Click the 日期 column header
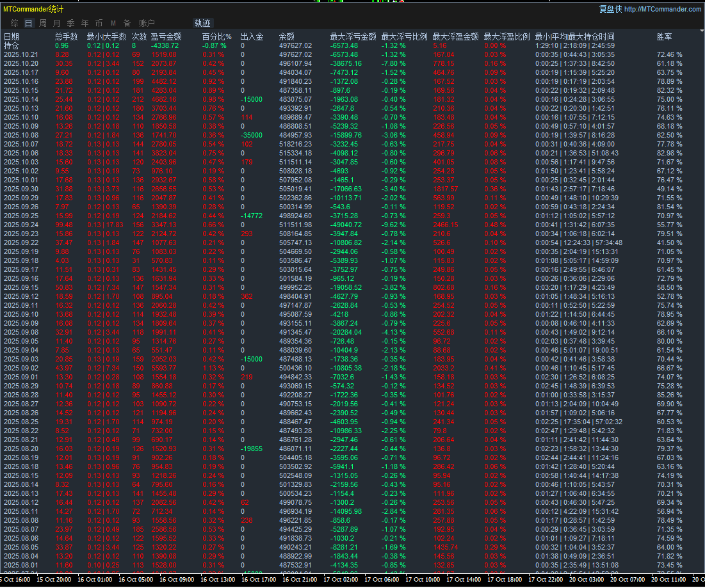The image size is (705, 588). (12, 37)
